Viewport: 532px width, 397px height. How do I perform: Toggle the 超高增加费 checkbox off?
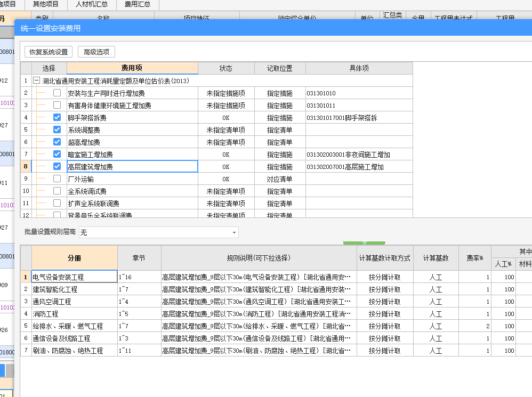point(57,142)
